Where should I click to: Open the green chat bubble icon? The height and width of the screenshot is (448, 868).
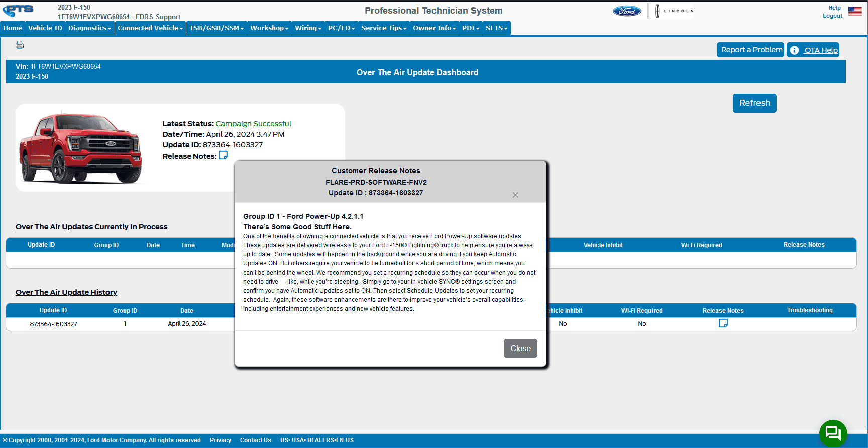(x=833, y=433)
